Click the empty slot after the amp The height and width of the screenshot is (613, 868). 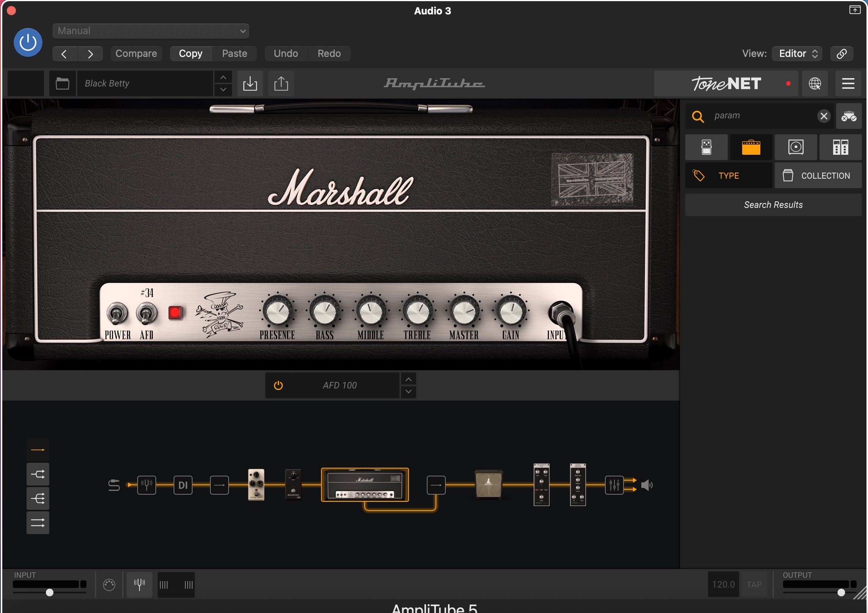pos(436,485)
